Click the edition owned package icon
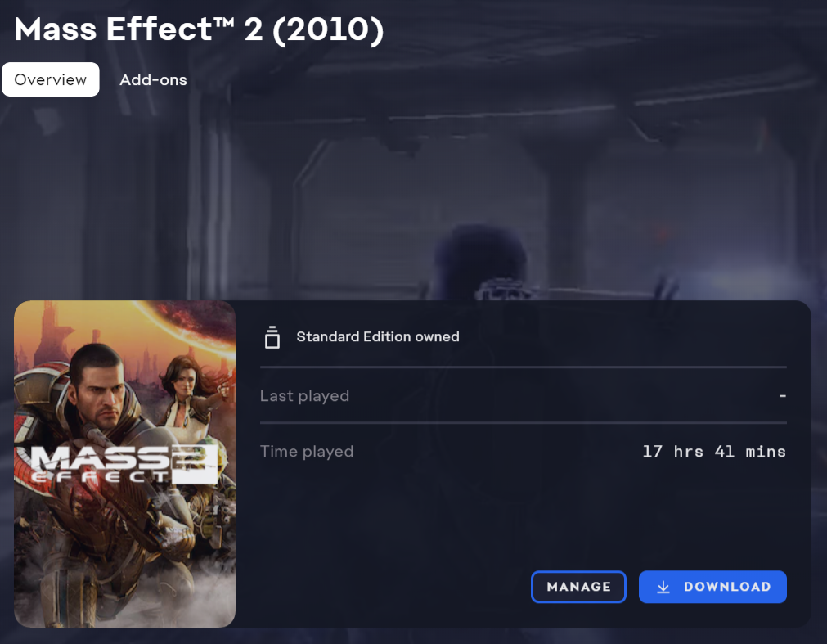 (x=272, y=337)
